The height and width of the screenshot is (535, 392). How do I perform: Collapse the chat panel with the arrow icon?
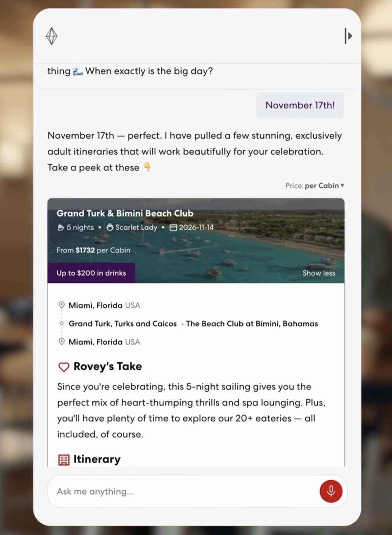(348, 36)
